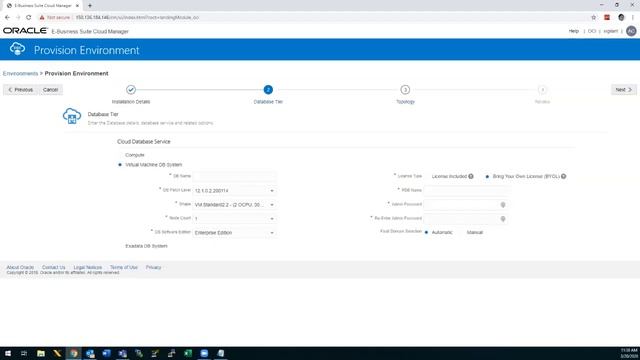This screenshot has height=360, width=640.
Task: Choose Bring Your Own License (BYOL)
Action: 487,176
